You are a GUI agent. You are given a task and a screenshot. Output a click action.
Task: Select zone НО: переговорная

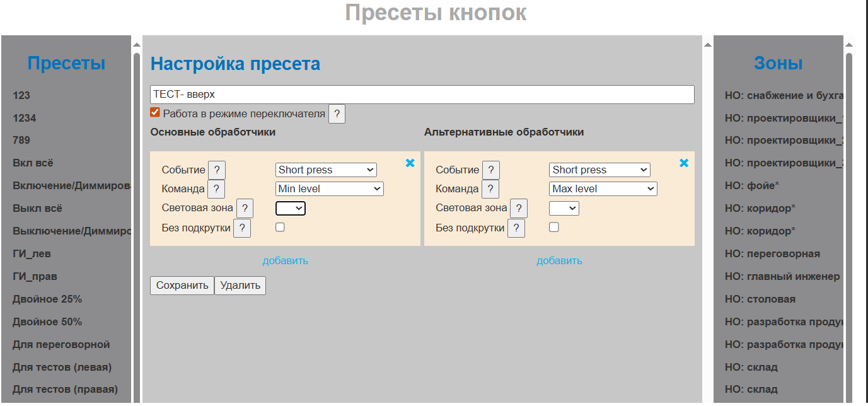click(x=773, y=254)
